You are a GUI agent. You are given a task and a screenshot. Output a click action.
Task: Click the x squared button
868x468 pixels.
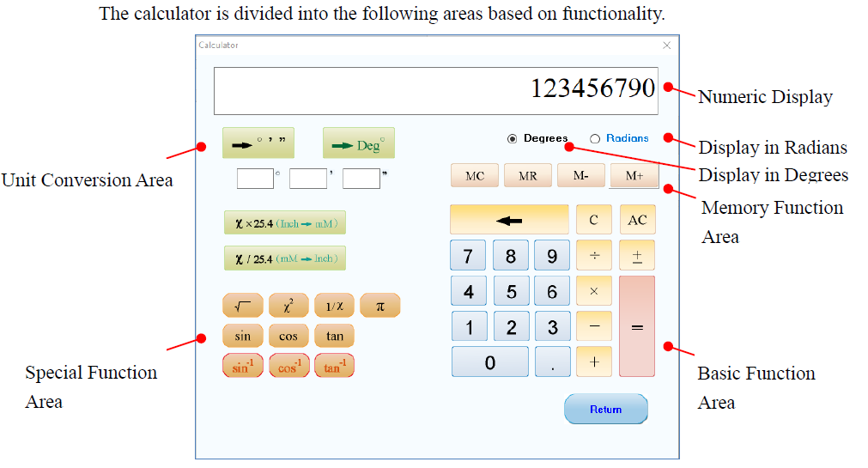tap(288, 306)
